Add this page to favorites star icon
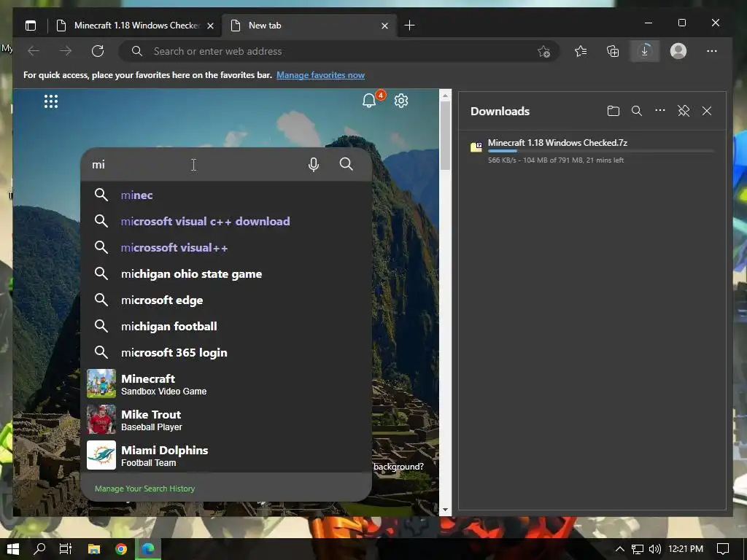Screen dimensions: 747x560 pos(543,52)
